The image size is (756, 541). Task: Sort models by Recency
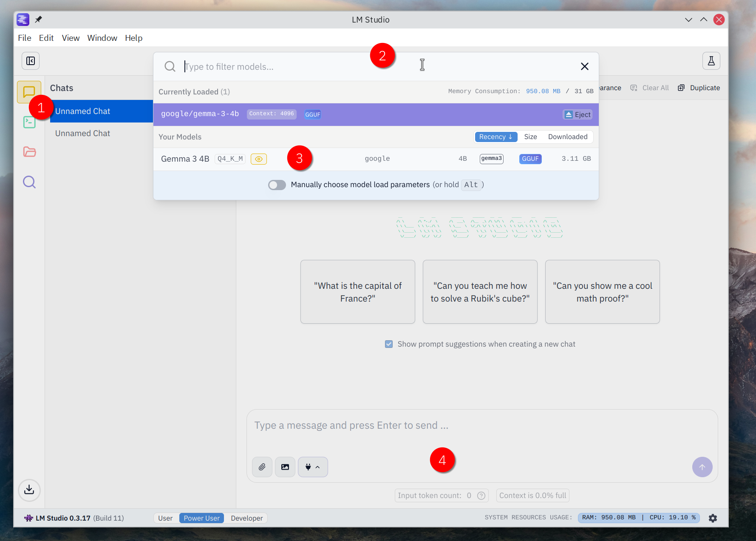coord(496,137)
